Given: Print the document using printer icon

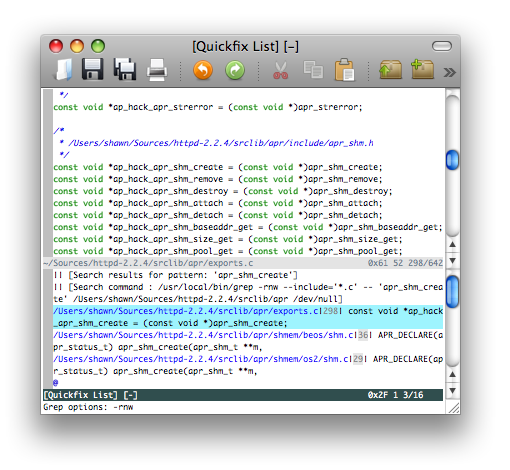Looking at the screenshot, I should click(157, 70).
